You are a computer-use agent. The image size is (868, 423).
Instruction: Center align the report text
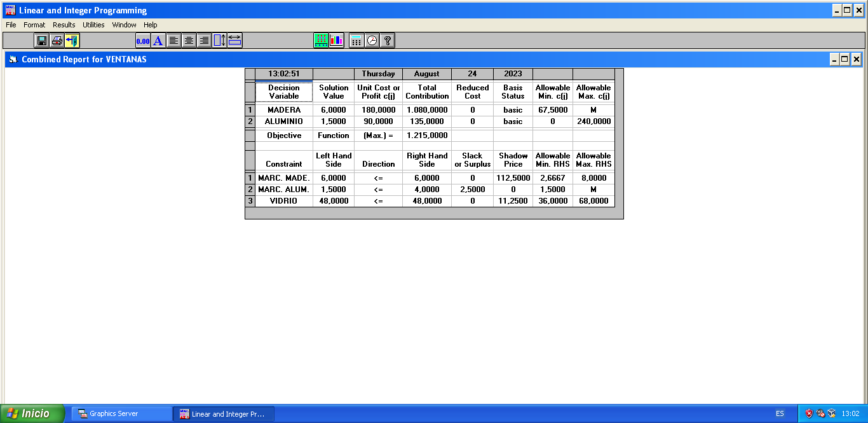[188, 39]
